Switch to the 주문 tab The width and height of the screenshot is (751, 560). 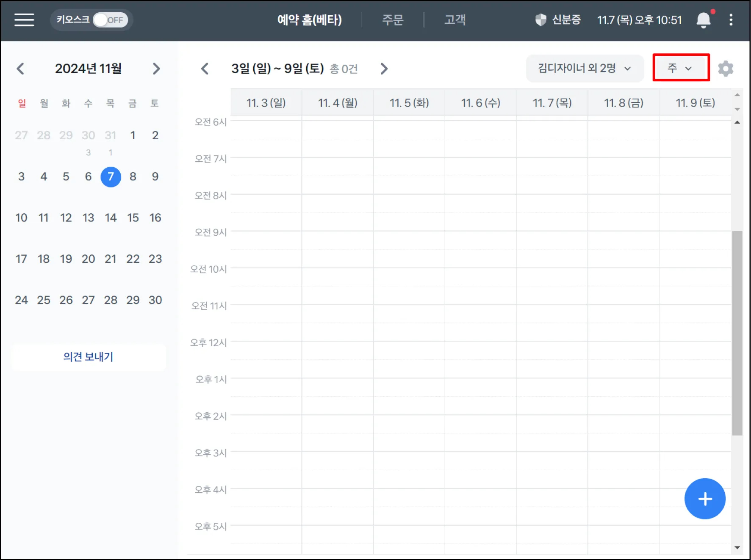pos(393,20)
